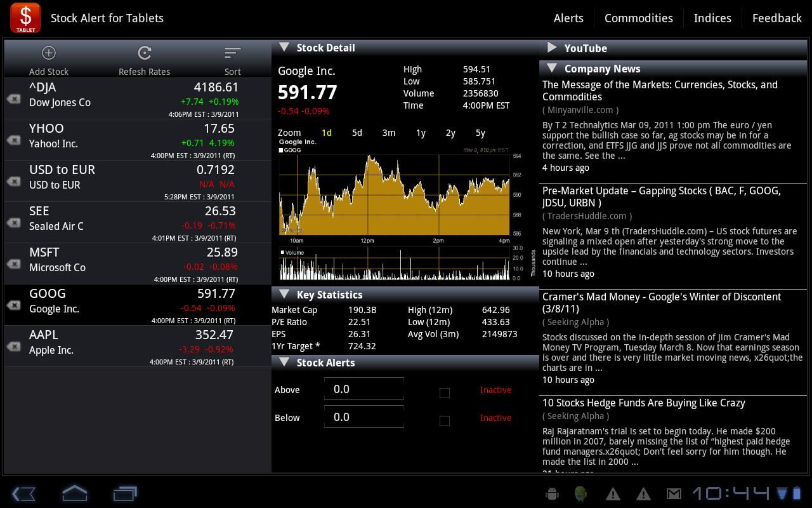Viewport: 812px width, 508px height.
Task: Tap the Market Cap value 190.3B
Action: click(x=362, y=310)
